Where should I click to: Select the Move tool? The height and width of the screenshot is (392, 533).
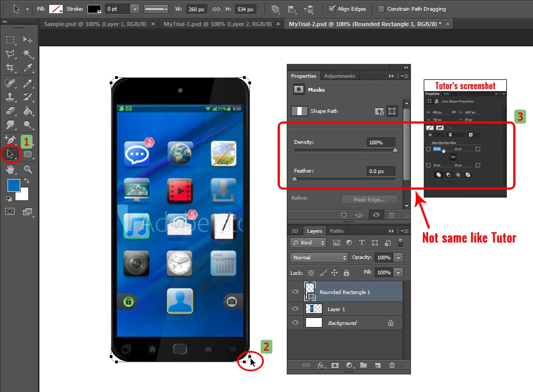click(x=28, y=40)
